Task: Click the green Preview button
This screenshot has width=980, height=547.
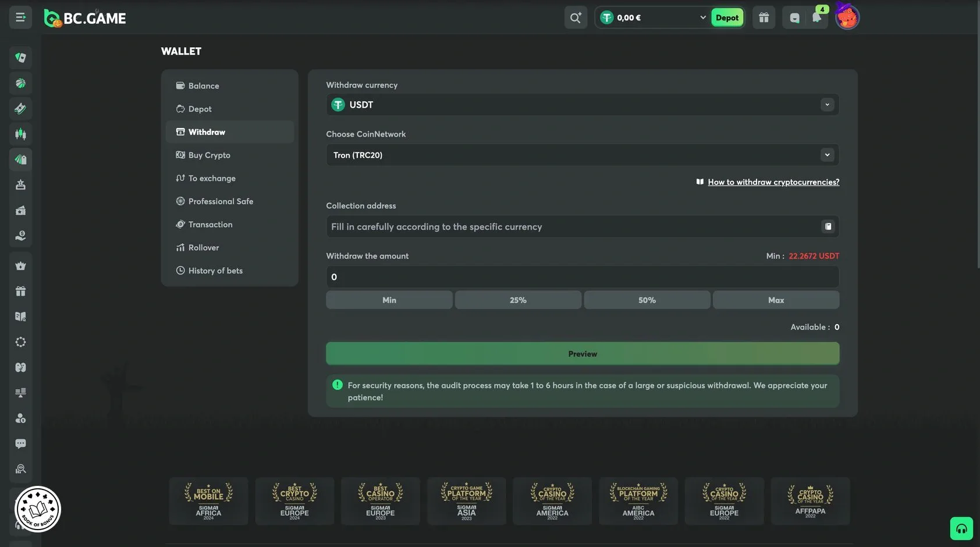Action: tap(583, 354)
